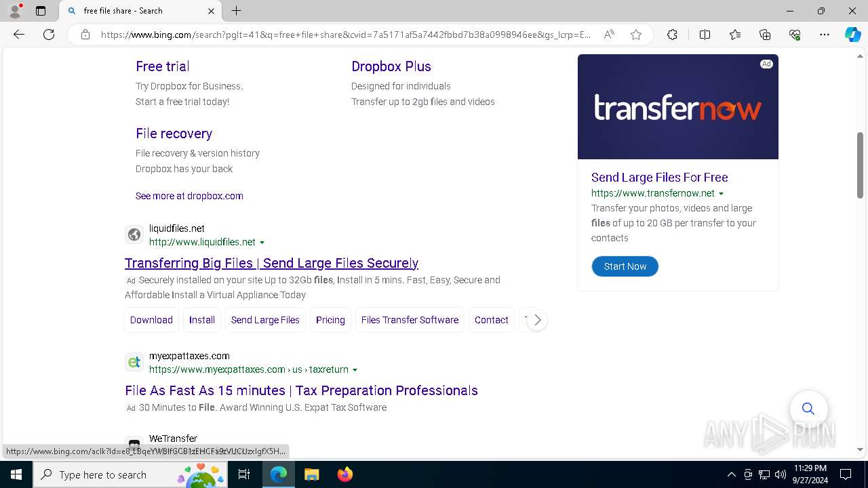Expand liquidfiles.net URL dropdown arrow

262,243
